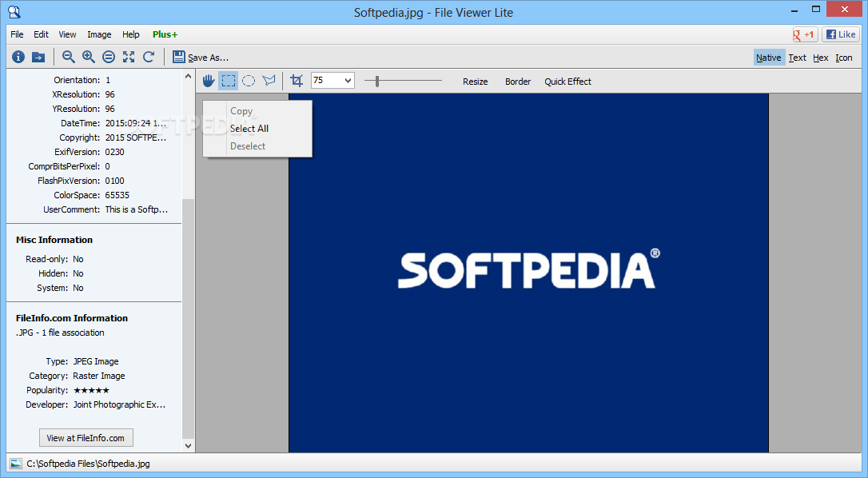The image size is (868, 478).
Task: Click the DateTime value 2015:09:24
Action: pyautogui.click(x=136, y=123)
